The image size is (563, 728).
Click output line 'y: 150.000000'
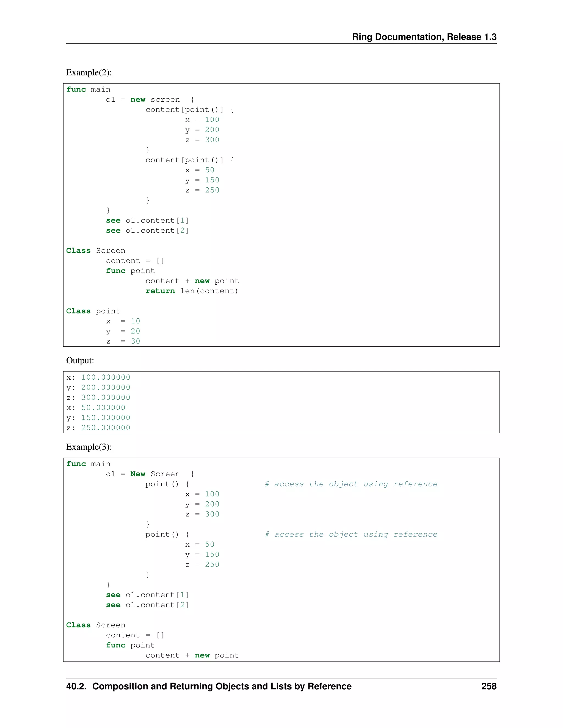[98, 418]
